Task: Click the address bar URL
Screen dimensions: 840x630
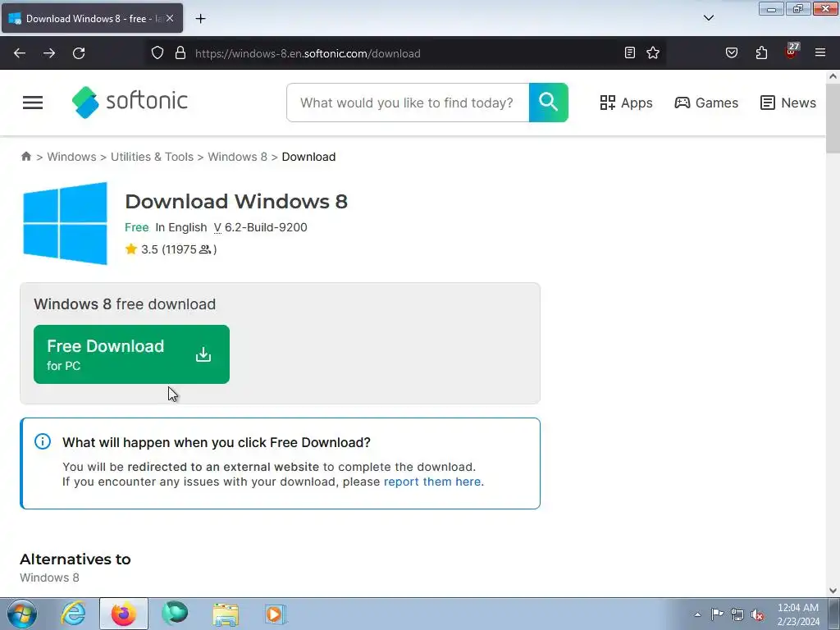Action: pos(308,53)
